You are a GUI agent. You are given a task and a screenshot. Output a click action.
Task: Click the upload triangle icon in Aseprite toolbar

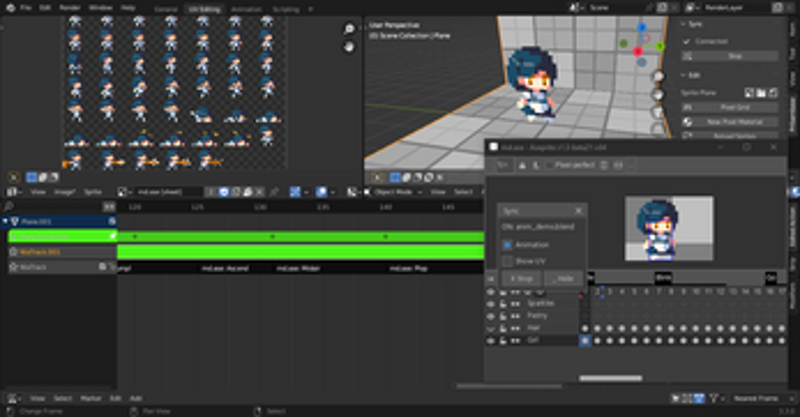click(x=522, y=165)
